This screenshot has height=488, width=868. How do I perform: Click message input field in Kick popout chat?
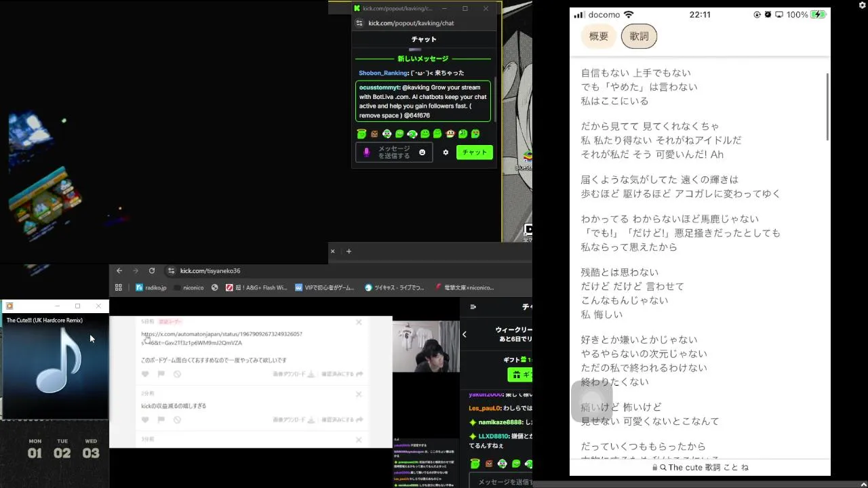tap(394, 152)
